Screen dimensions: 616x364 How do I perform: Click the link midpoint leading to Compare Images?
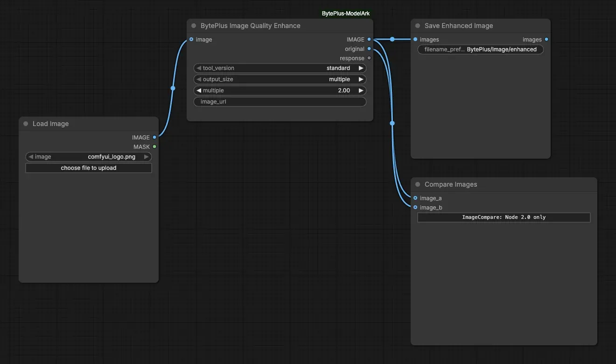pos(392,123)
